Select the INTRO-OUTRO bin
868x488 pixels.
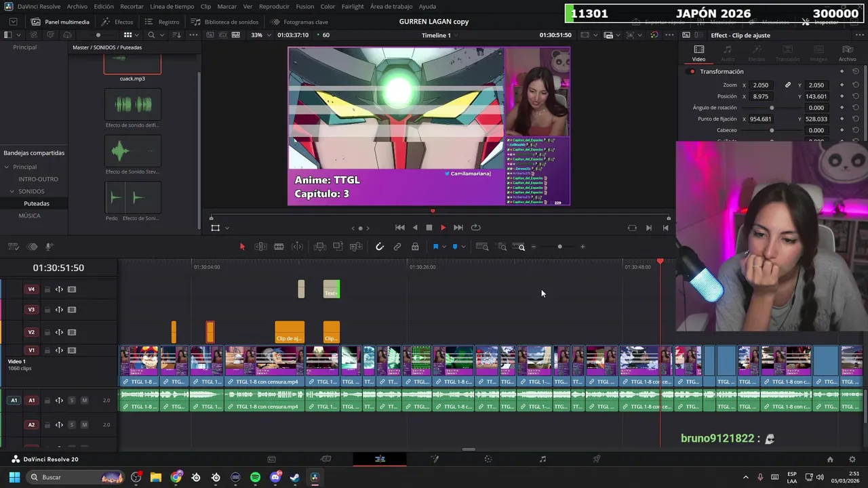tap(38, 179)
